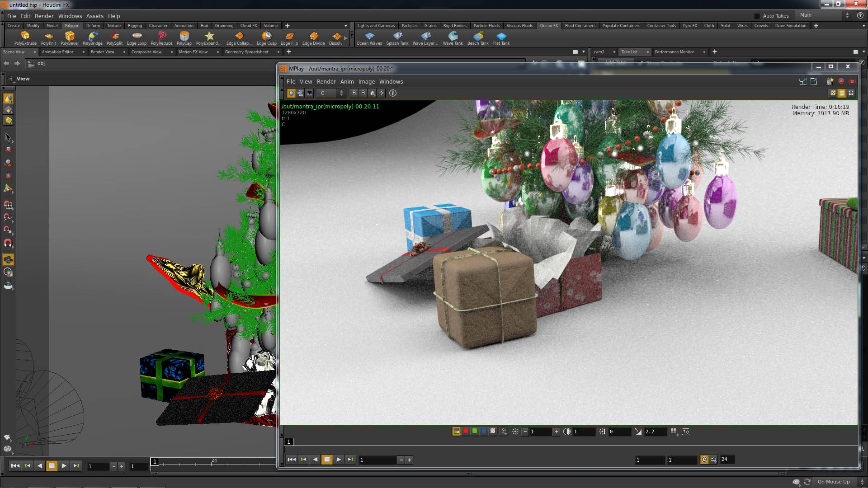Choose the PolySplit shelf tool
Viewport: 868px width, 488px height.
tap(114, 38)
